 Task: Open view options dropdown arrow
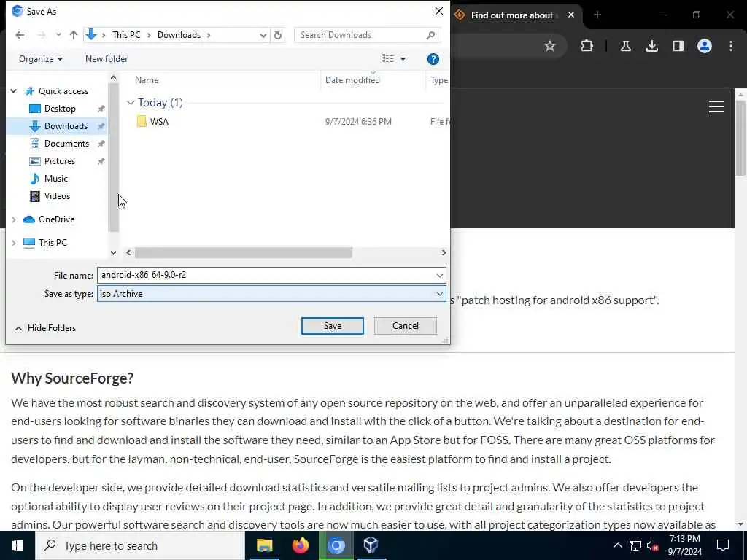[x=403, y=59]
